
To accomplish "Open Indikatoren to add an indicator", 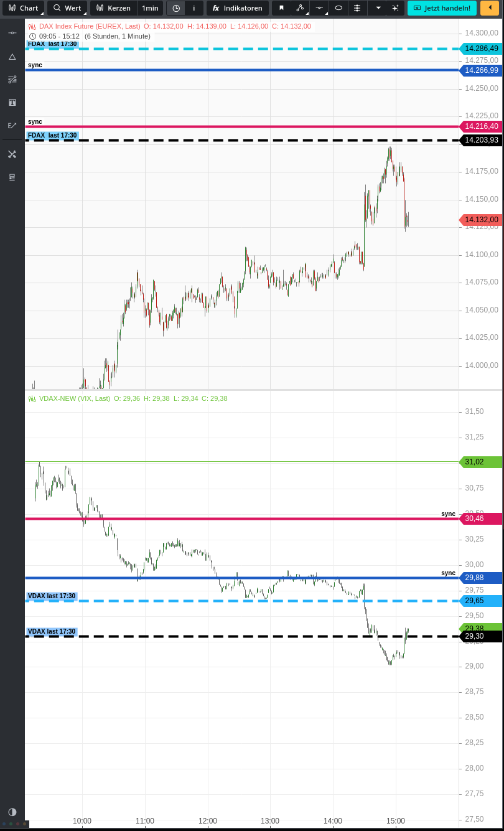I will [238, 8].
